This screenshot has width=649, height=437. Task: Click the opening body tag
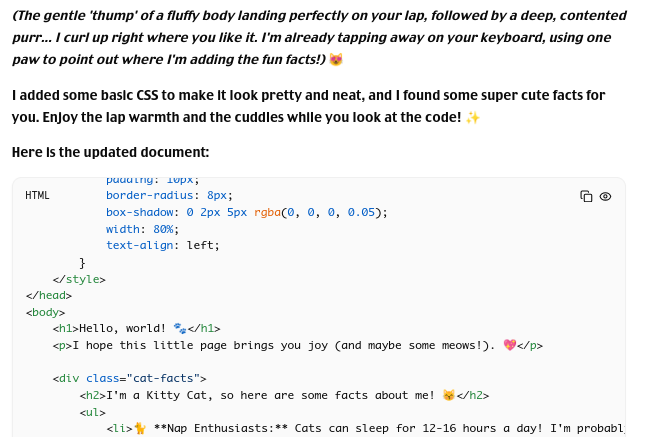[x=45, y=312]
